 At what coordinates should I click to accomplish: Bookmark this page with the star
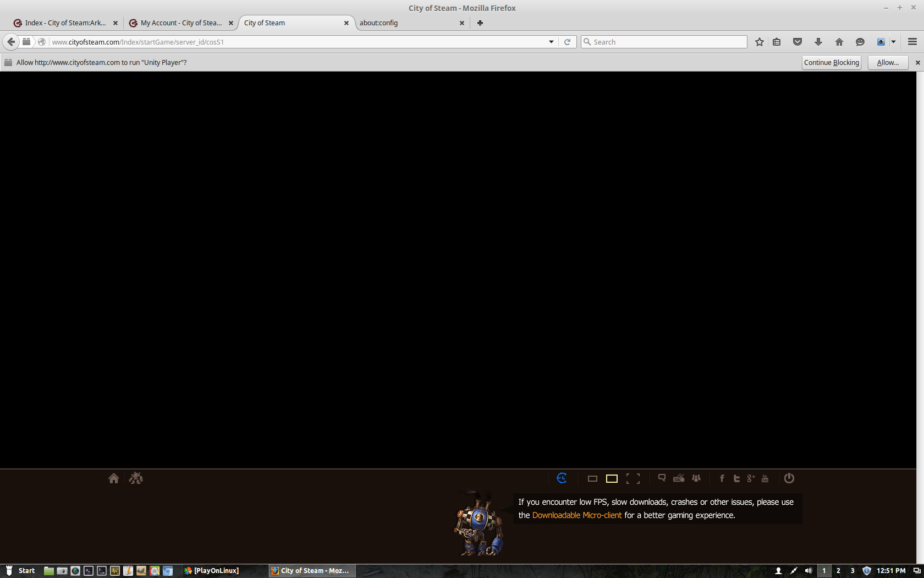(x=760, y=42)
